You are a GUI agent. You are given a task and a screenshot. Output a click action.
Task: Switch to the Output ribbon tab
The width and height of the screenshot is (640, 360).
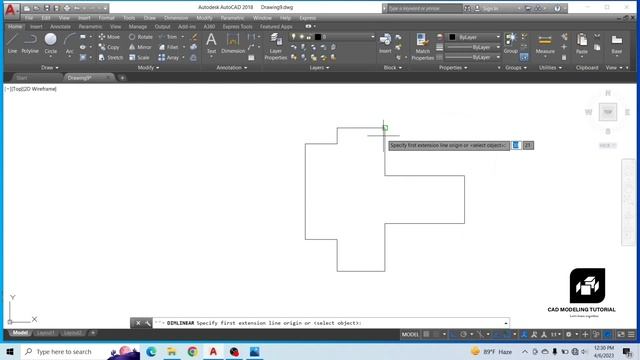coord(162,27)
